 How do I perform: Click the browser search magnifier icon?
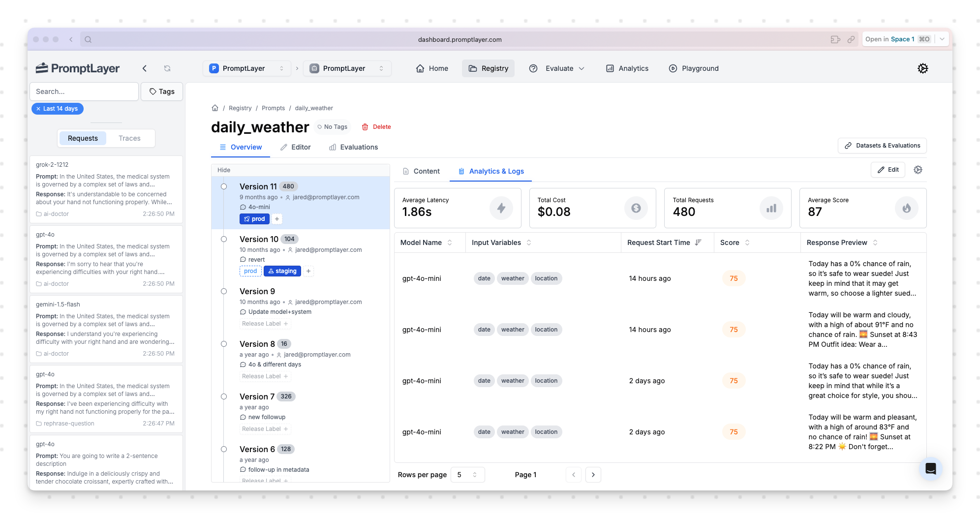pyautogui.click(x=88, y=39)
